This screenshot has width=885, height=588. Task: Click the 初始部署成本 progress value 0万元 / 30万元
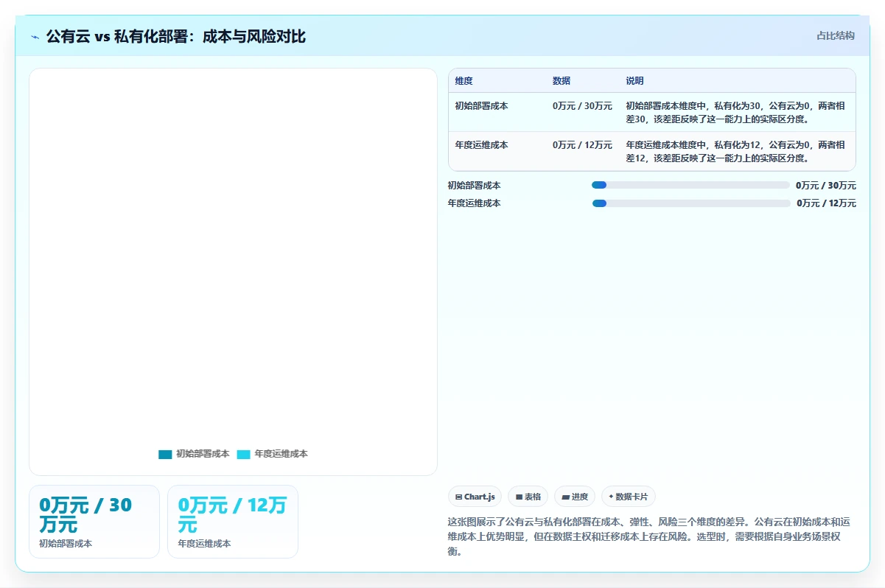tap(826, 186)
